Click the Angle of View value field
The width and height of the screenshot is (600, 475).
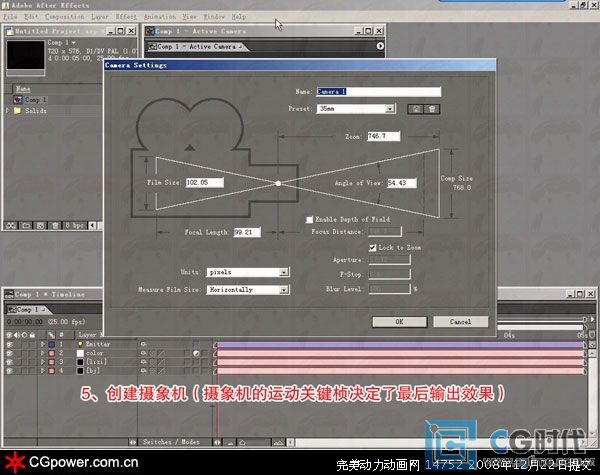point(401,183)
